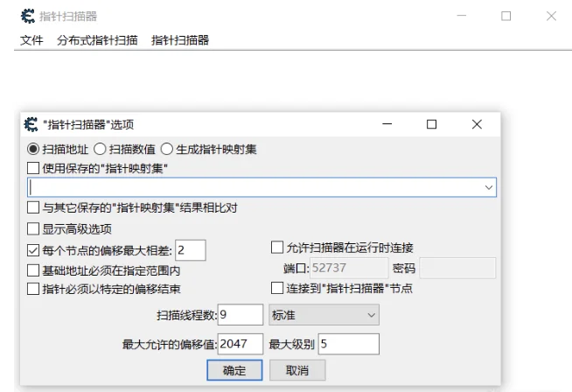Viewport: 572px width, 392px height.
Task: Tick 连接到"指针扫描器"节点 checkbox
Action: pos(277,288)
